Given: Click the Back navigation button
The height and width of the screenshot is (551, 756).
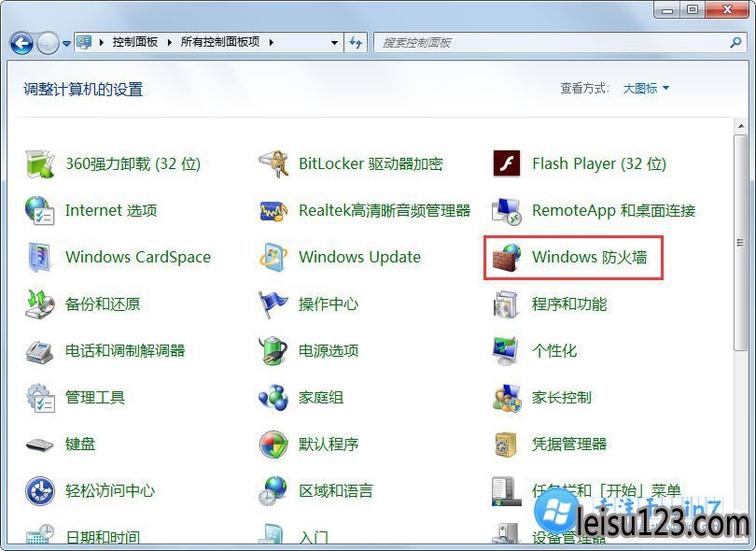Looking at the screenshot, I should [21, 43].
